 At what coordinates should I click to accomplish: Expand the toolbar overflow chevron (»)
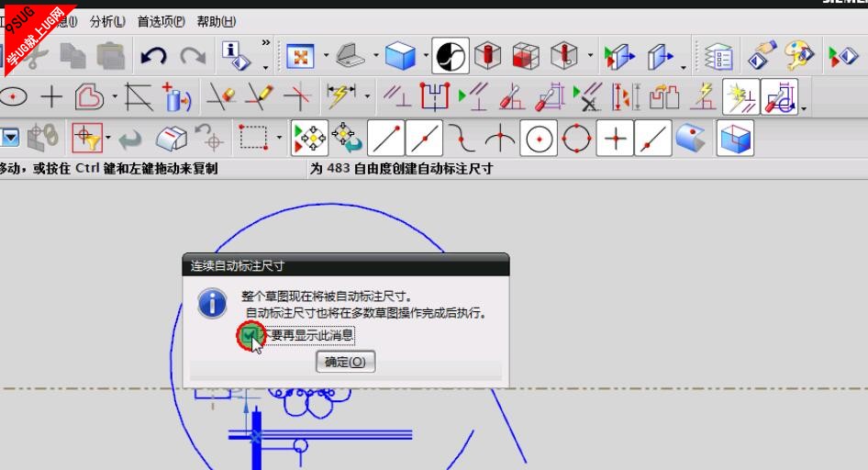(266, 42)
